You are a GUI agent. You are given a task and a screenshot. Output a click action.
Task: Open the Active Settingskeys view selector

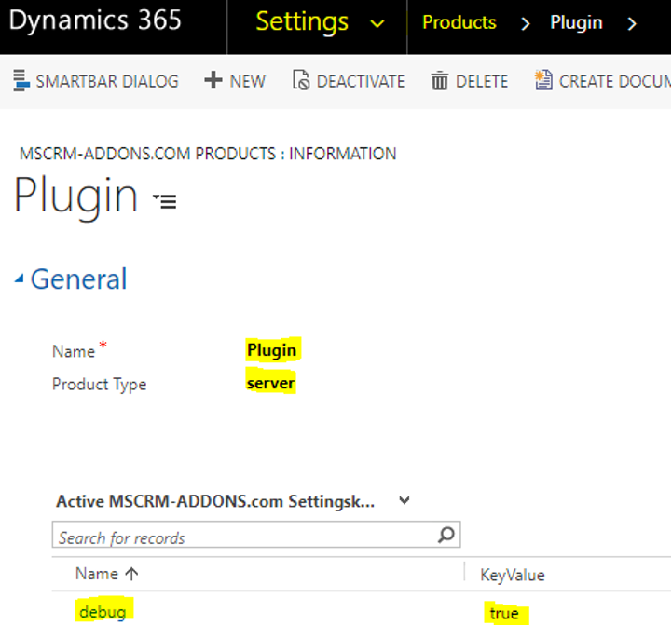[405, 500]
